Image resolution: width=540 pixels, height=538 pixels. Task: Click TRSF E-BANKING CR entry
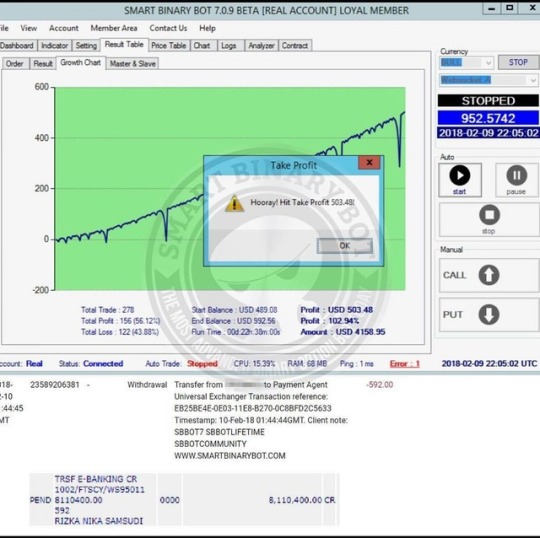(x=96, y=479)
